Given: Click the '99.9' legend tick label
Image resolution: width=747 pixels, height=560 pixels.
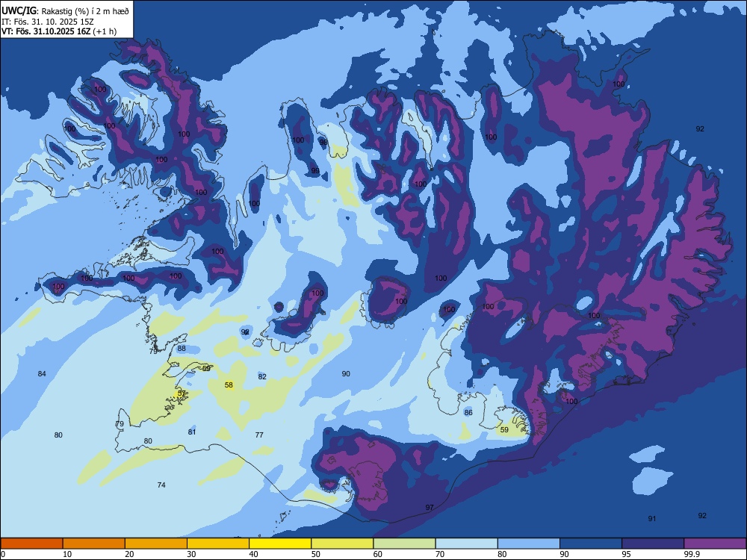Looking at the screenshot, I should 691,554.
